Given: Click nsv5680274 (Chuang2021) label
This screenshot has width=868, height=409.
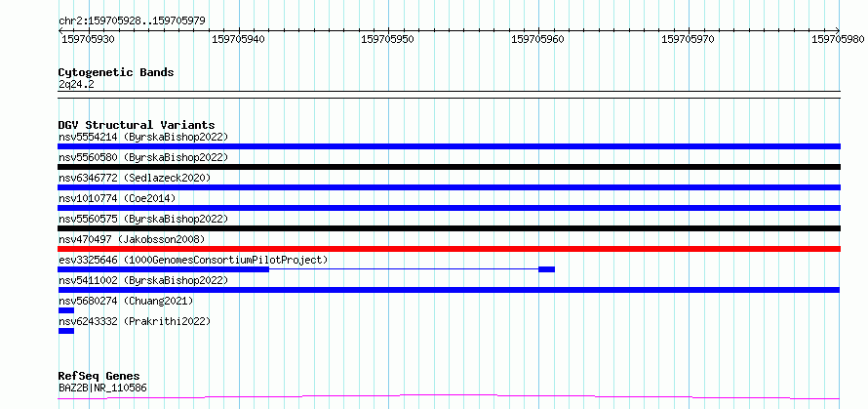Looking at the screenshot, I should point(126,301).
